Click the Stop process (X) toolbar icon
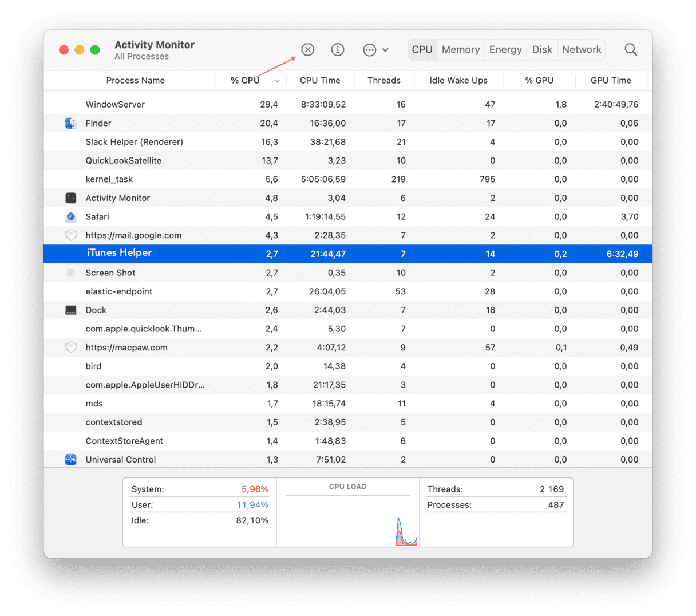Image resolution: width=696 pixels, height=616 pixels. coord(308,50)
